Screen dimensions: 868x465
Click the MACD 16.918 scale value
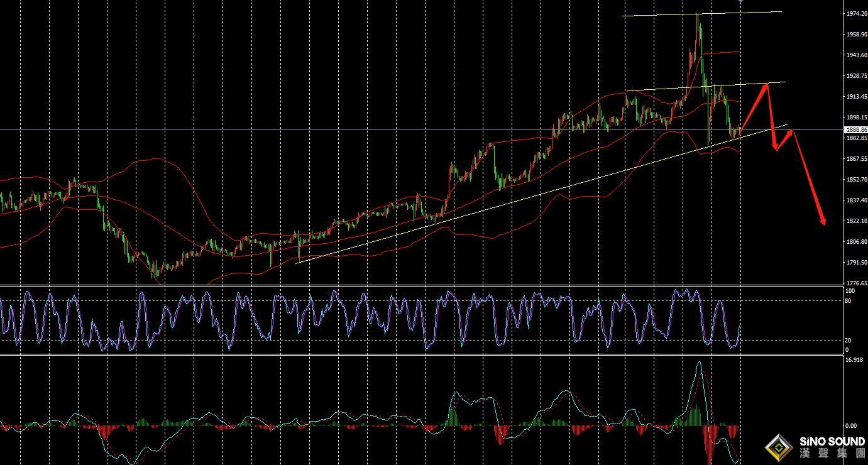[854, 359]
